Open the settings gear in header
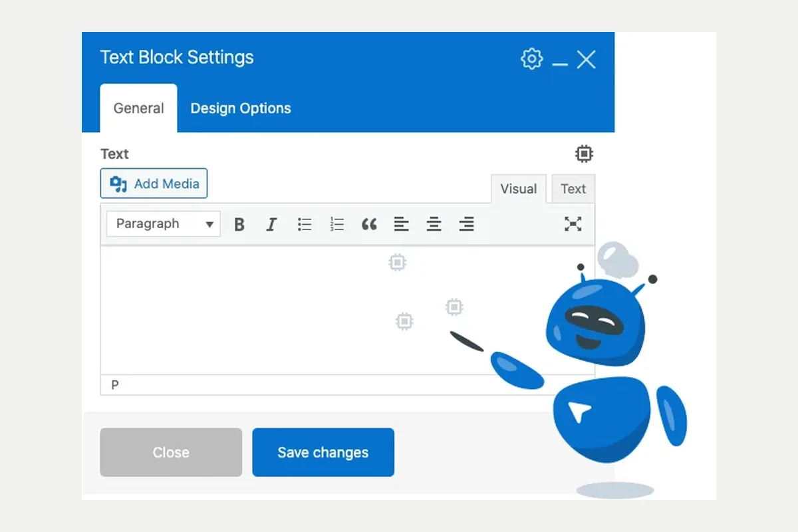 (531, 59)
